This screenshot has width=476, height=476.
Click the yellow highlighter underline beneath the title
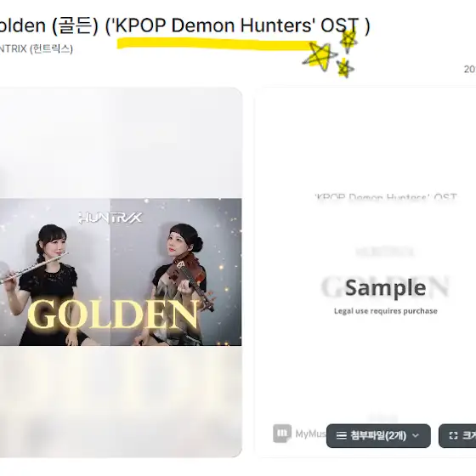point(217,43)
